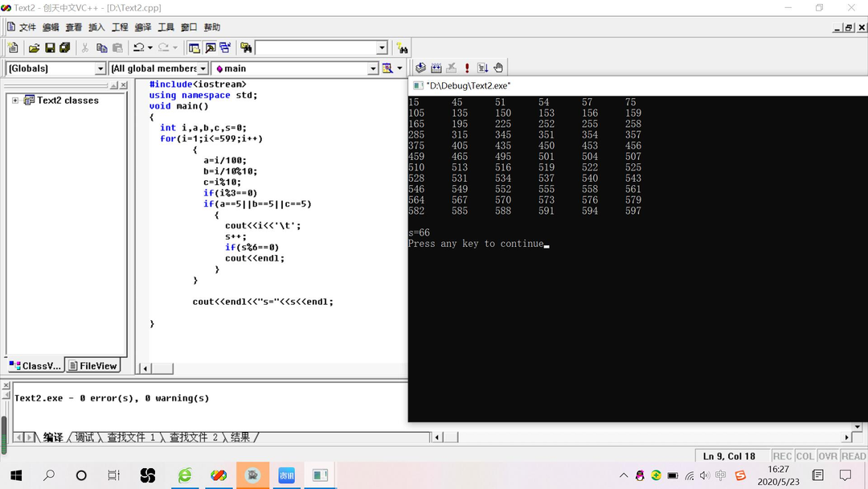Open the 帮助 menu

[x=212, y=27]
